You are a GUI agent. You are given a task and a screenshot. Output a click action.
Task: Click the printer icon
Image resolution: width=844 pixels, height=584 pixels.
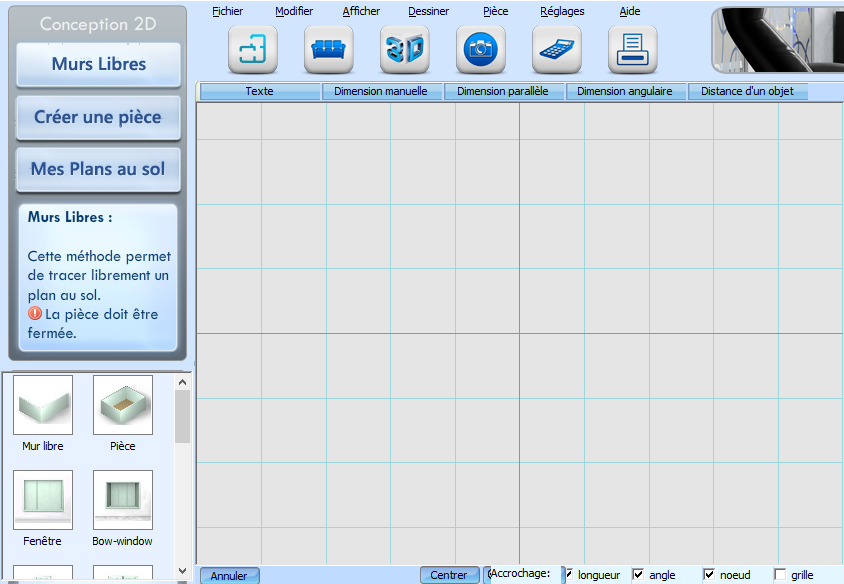click(x=632, y=50)
